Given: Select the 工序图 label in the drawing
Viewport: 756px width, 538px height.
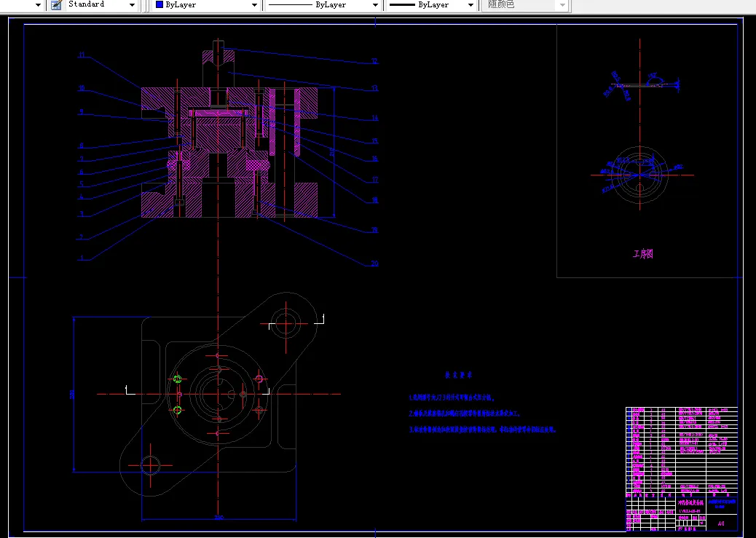Looking at the screenshot, I should point(642,253).
